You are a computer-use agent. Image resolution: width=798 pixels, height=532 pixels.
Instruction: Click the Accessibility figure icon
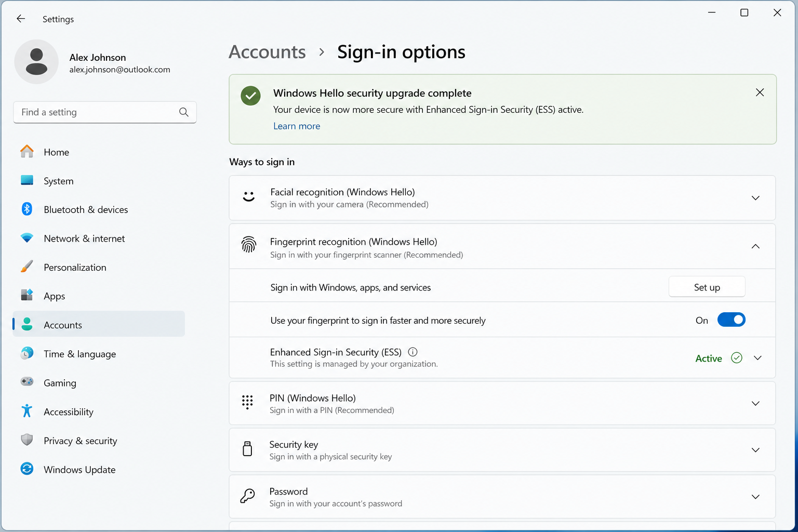tap(27, 411)
